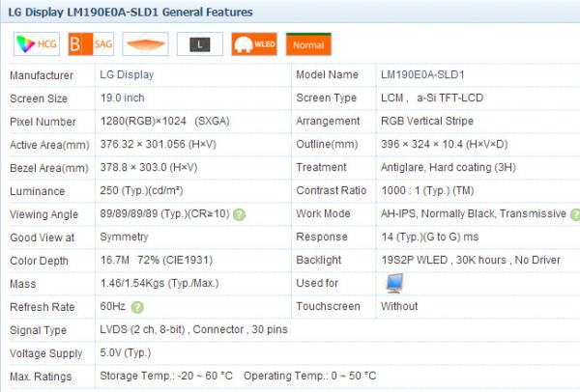Click the 16.7M 72% color depth value
Screen dimensions: 580x392
point(156,260)
